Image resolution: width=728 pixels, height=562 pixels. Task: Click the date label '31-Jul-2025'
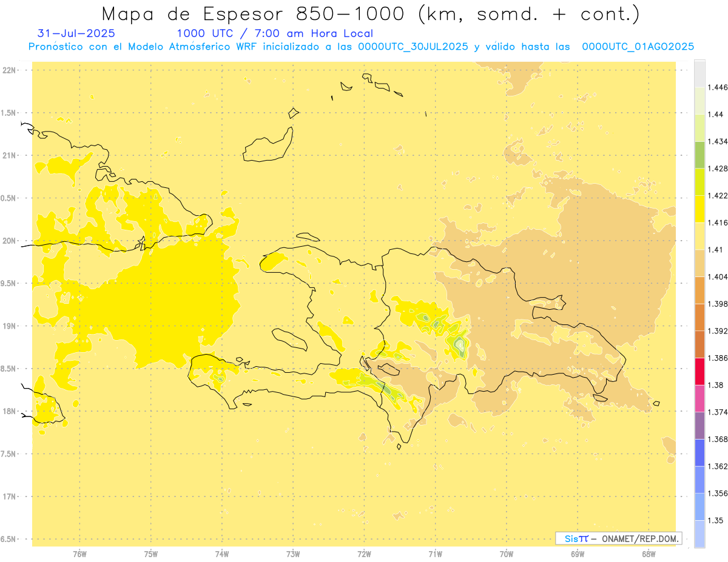(x=76, y=33)
